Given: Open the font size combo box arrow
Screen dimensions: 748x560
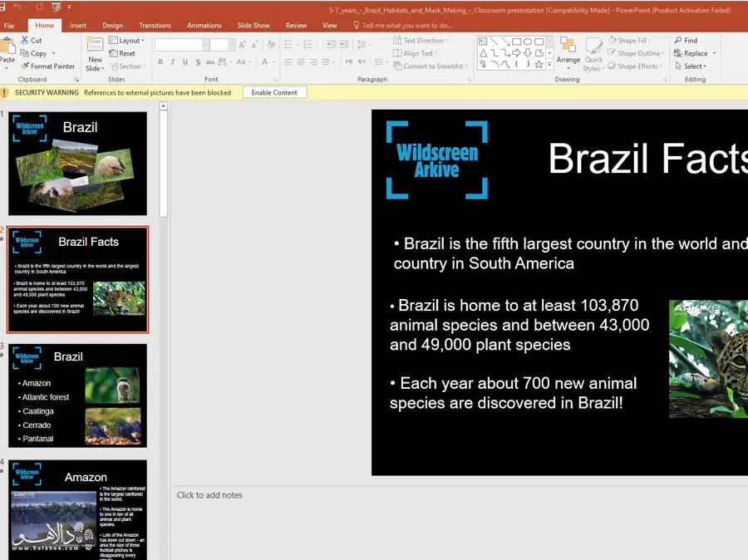Looking at the screenshot, I should tap(231, 45).
